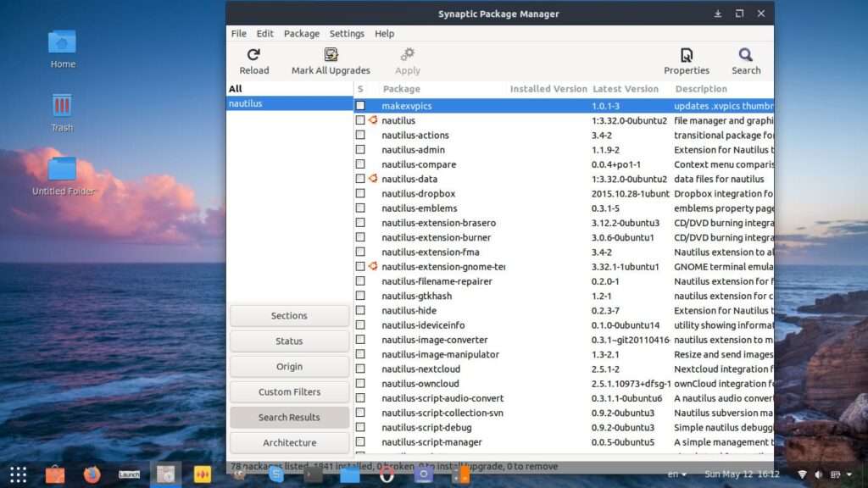This screenshot has height=488, width=868.
Task: Click the clock showing Sun May 12
Action: [742, 474]
